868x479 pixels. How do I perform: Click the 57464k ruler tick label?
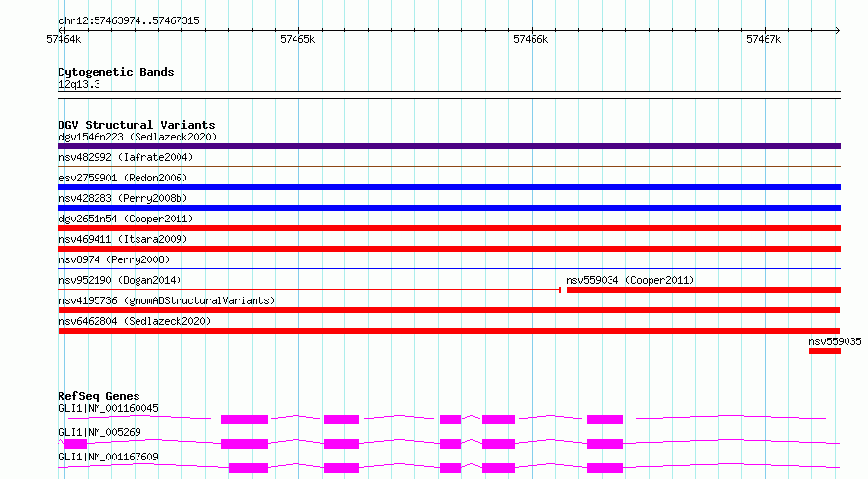[63, 39]
